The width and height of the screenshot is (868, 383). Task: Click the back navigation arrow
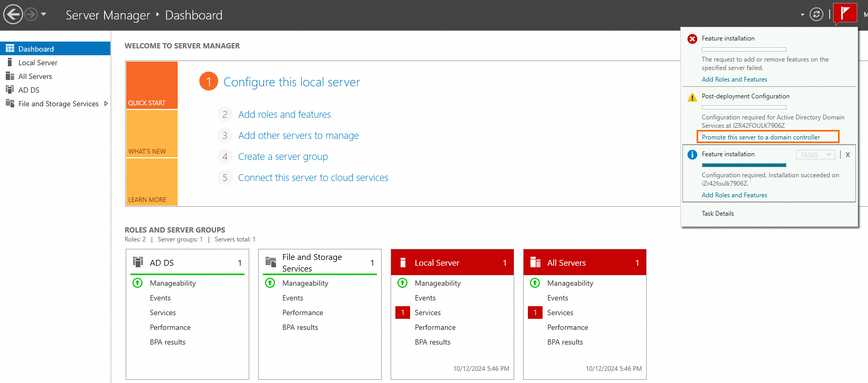coord(13,14)
